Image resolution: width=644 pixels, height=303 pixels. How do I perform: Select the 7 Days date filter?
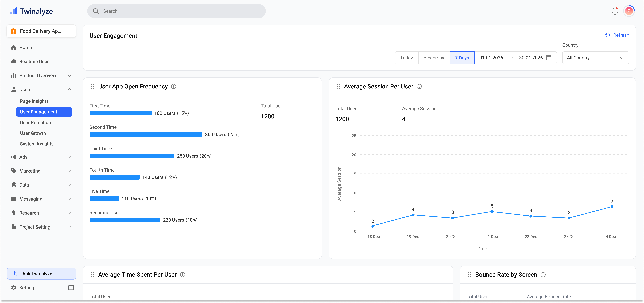pos(462,58)
